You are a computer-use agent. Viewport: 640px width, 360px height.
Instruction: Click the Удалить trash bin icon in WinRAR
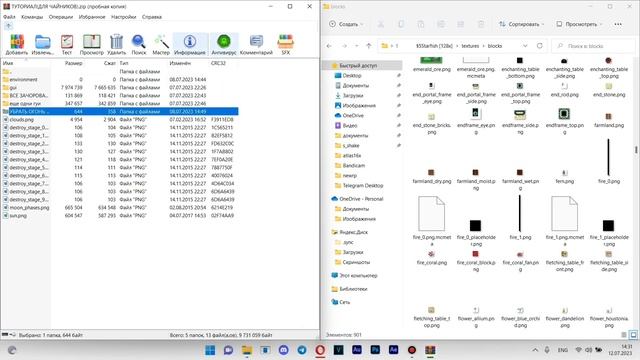click(116, 44)
